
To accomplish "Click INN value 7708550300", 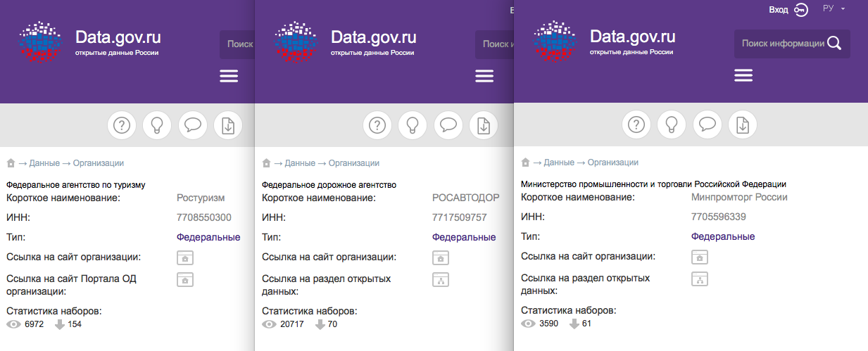I will 204,217.
